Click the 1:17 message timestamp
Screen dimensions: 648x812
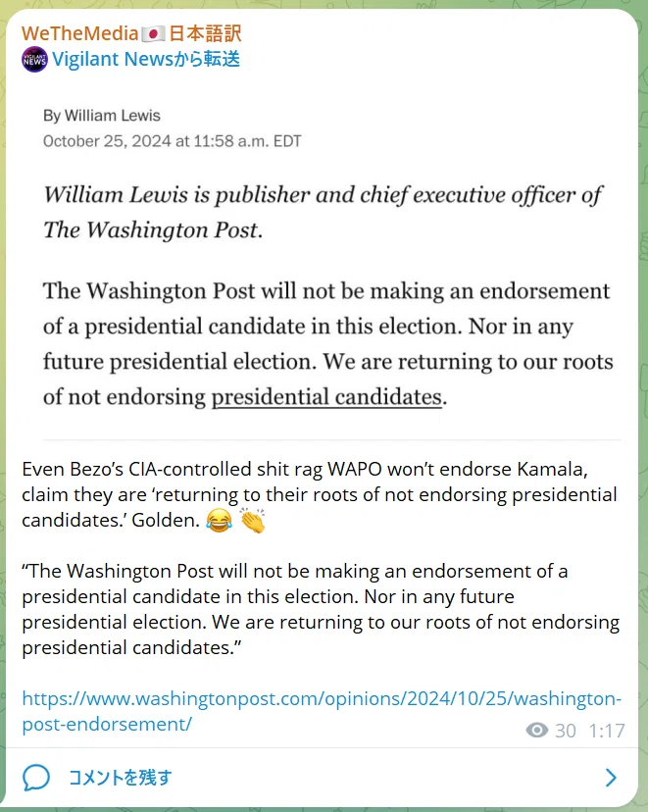(607, 731)
